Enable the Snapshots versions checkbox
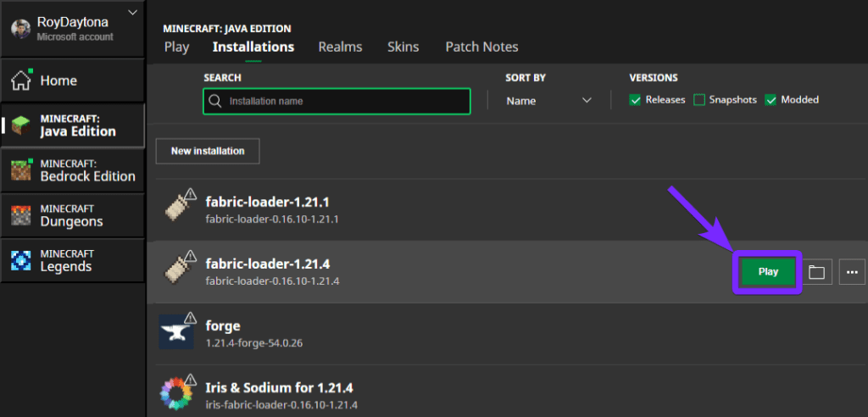 pos(699,100)
